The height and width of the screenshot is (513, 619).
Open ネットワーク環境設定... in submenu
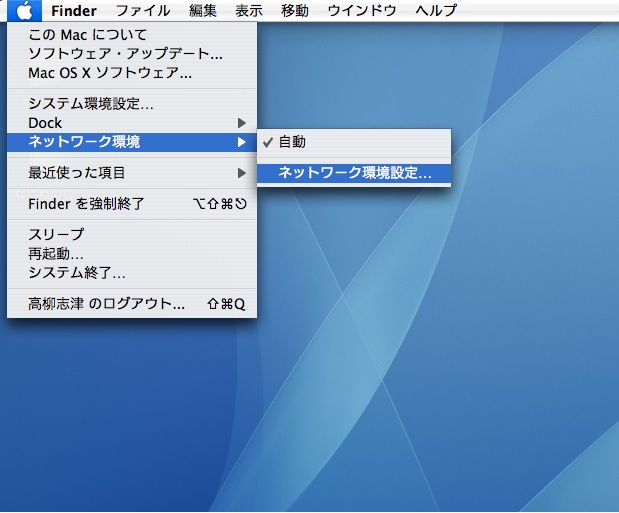[354, 173]
